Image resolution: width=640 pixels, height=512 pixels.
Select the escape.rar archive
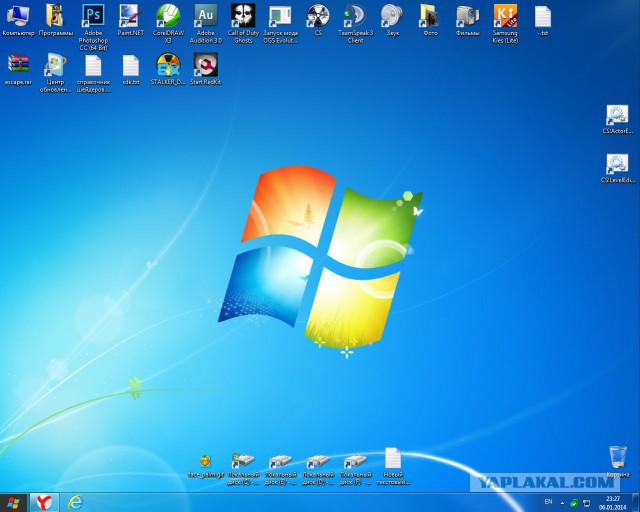[18, 69]
